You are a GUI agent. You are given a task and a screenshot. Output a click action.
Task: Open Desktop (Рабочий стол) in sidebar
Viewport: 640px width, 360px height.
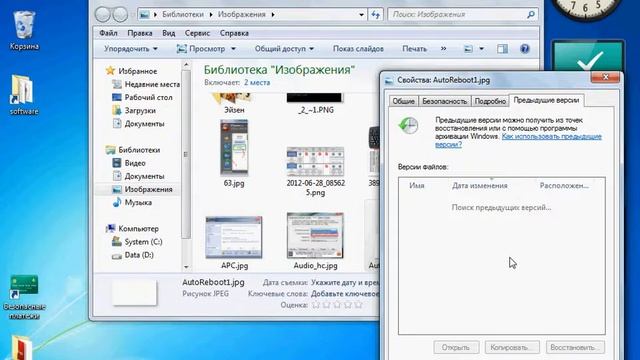point(142,97)
